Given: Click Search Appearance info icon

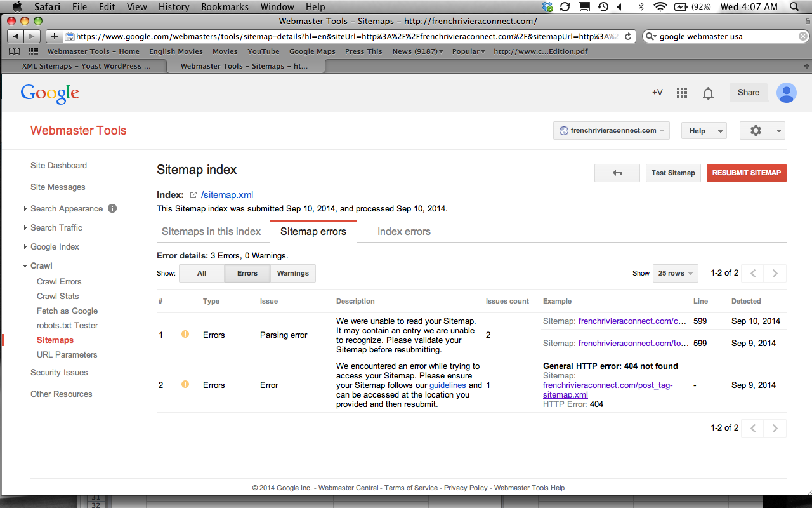Looking at the screenshot, I should click(x=112, y=208).
